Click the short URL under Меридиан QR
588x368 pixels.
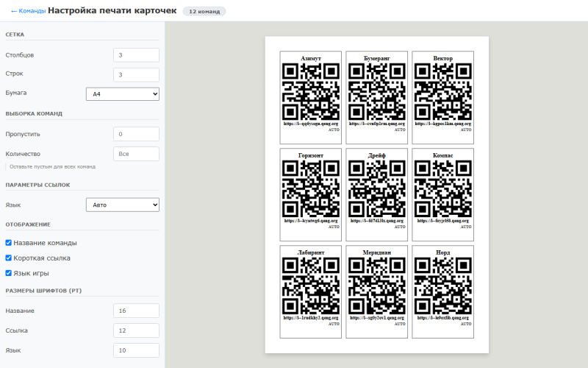pos(377,318)
